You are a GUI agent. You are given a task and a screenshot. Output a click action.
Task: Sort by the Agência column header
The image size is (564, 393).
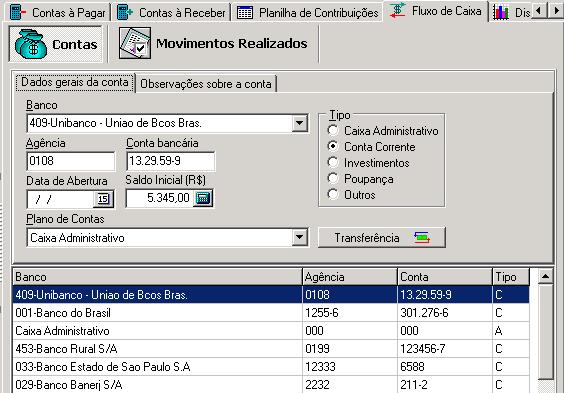click(350, 277)
